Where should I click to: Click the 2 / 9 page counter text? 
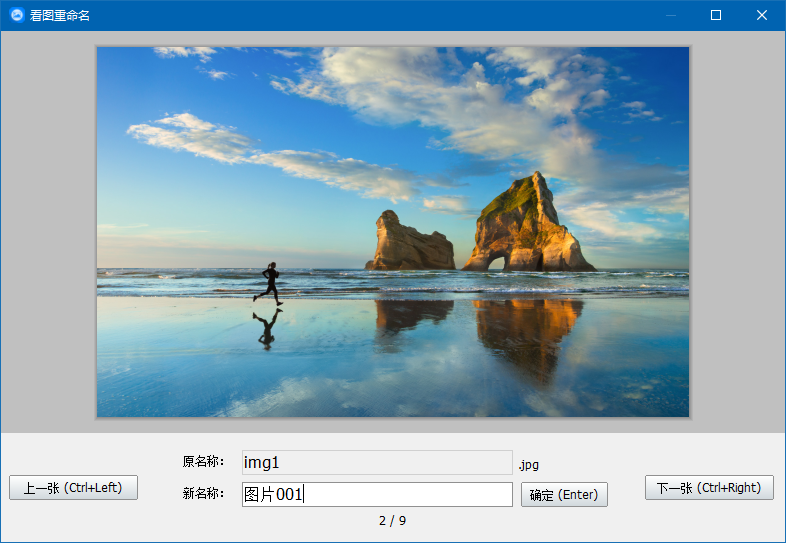point(392,521)
